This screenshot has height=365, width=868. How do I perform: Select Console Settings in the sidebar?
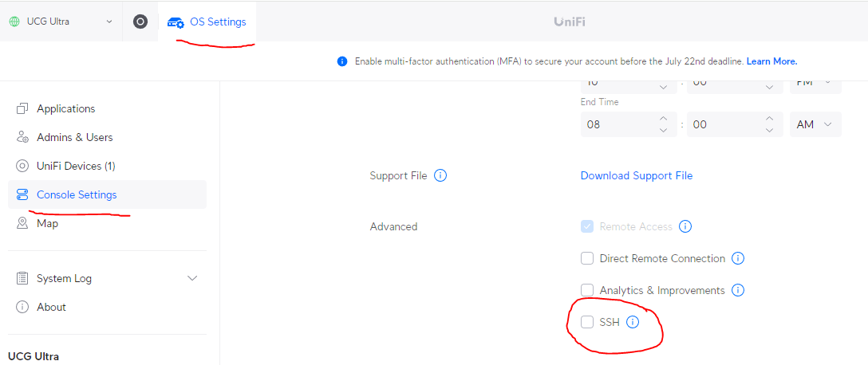click(x=107, y=194)
